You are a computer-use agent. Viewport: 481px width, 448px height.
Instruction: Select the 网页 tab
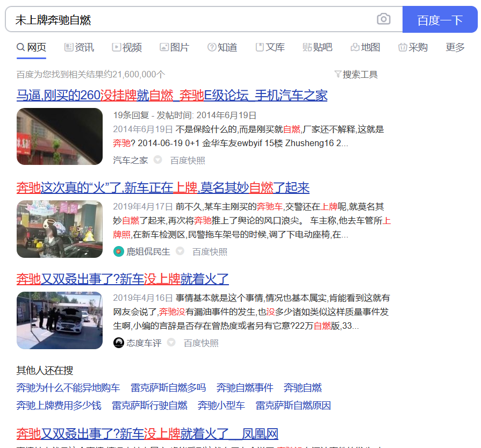[x=31, y=47]
